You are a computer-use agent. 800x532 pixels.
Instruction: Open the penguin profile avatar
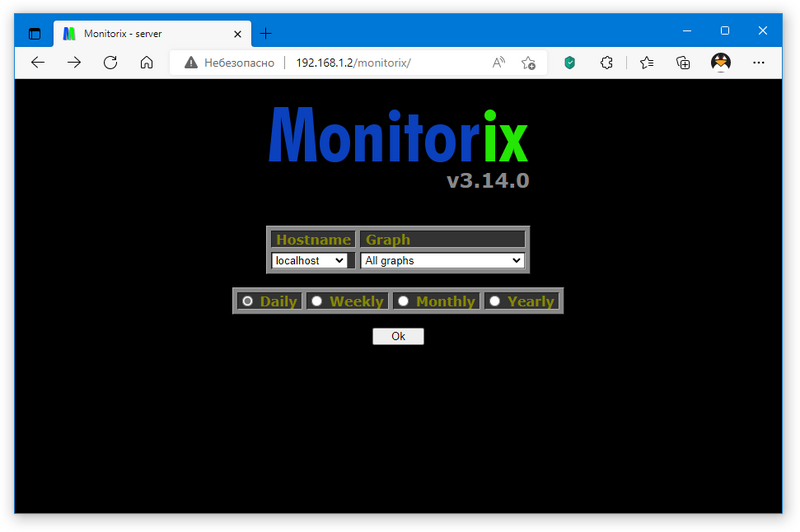720,62
